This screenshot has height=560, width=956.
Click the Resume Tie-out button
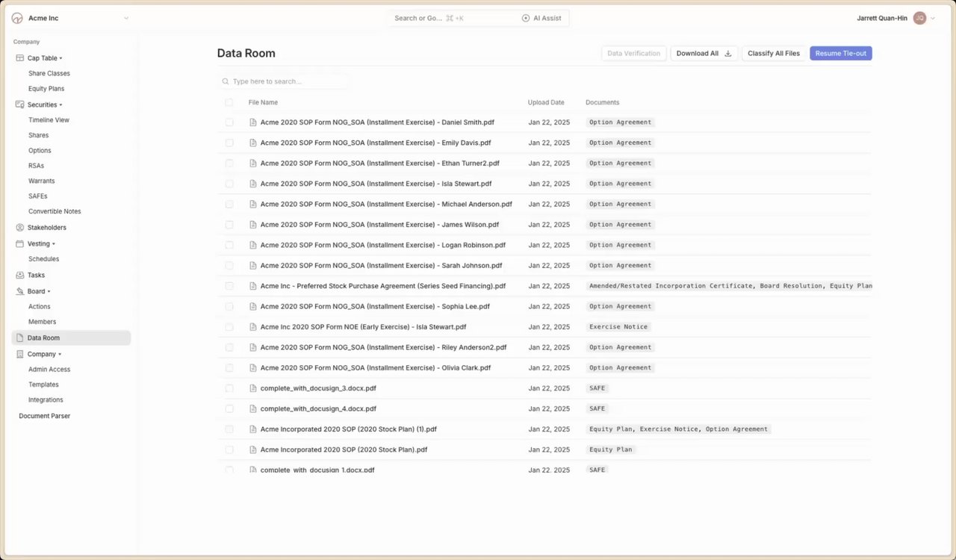841,54
